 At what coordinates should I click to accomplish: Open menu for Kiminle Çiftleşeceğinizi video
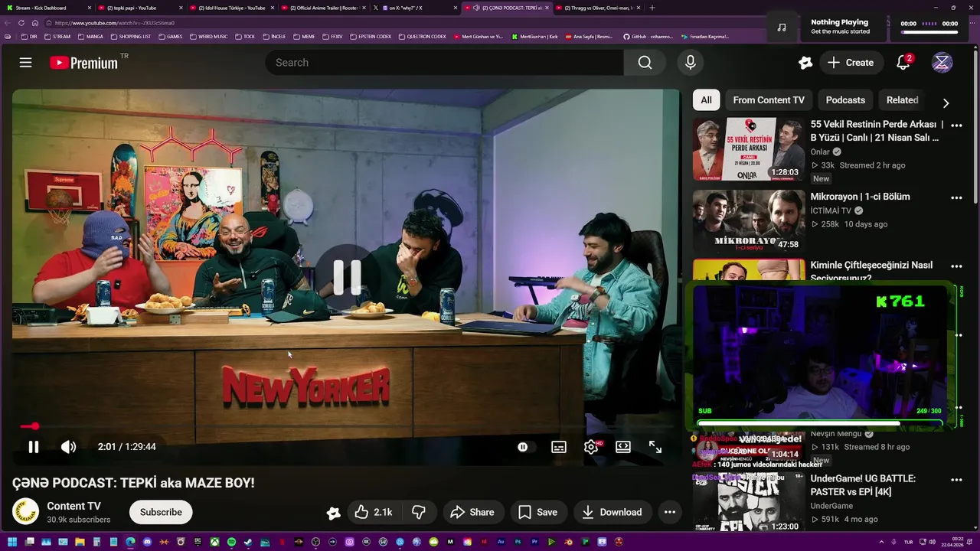[x=956, y=266]
